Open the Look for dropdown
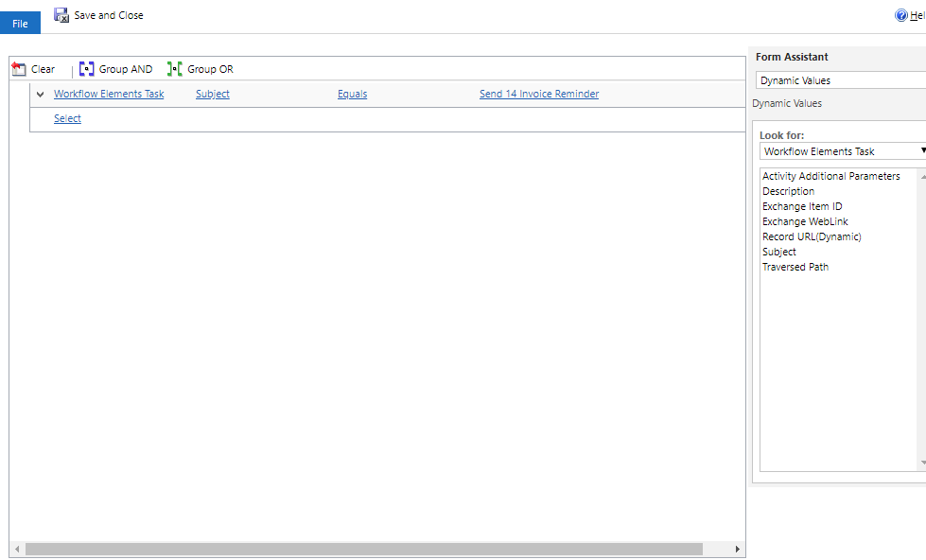This screenshot has width=926, height=560. pos(842,151)
